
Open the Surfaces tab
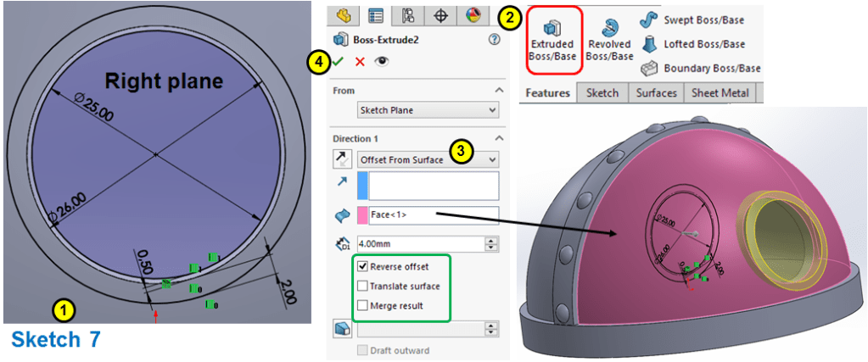pos(656,93)
